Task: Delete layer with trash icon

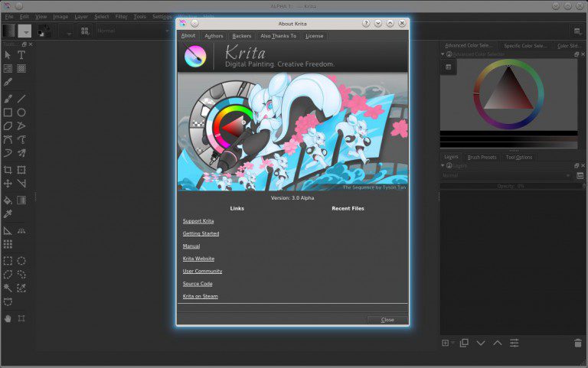Action: click(x=578, y=343)
